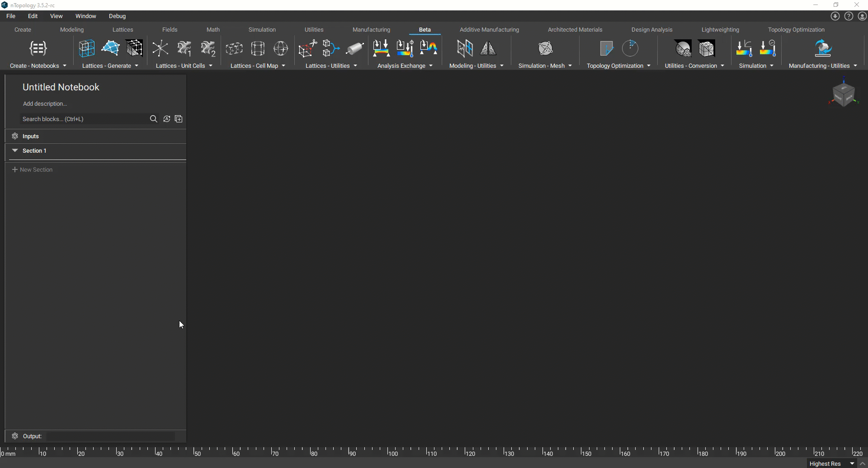Add a New Section
Viewport: 868px width, 468px height.
32,169
